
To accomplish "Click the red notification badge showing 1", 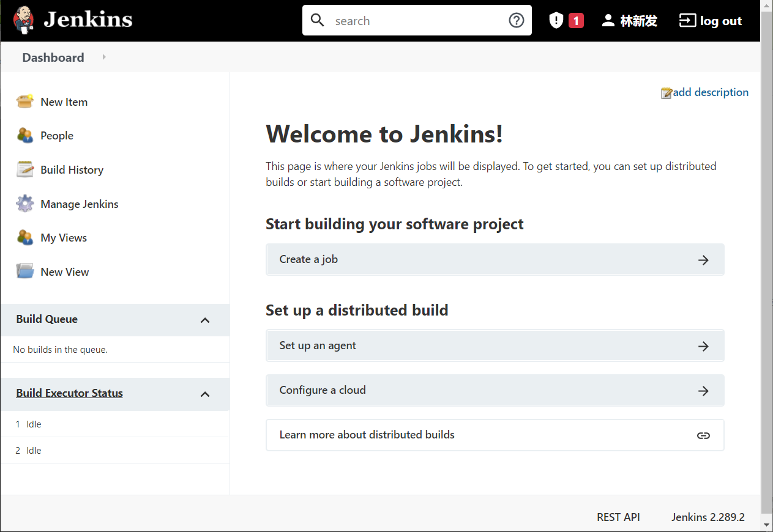I will [576, 21].
